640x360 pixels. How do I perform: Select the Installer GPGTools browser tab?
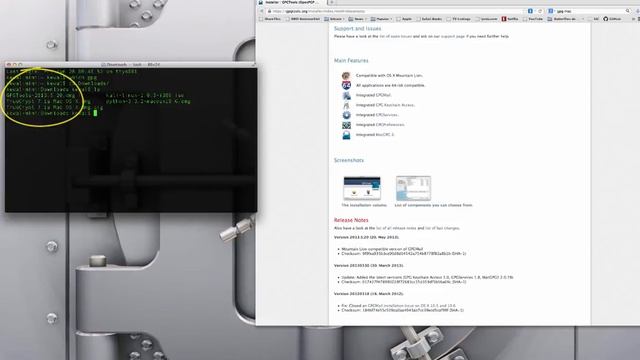292,2
